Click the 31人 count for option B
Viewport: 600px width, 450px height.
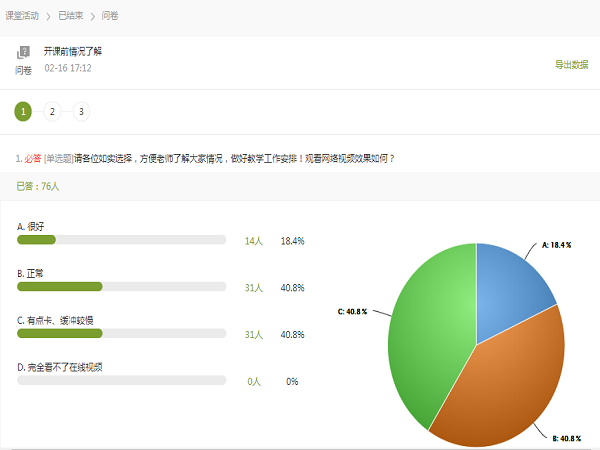point(254,288)
